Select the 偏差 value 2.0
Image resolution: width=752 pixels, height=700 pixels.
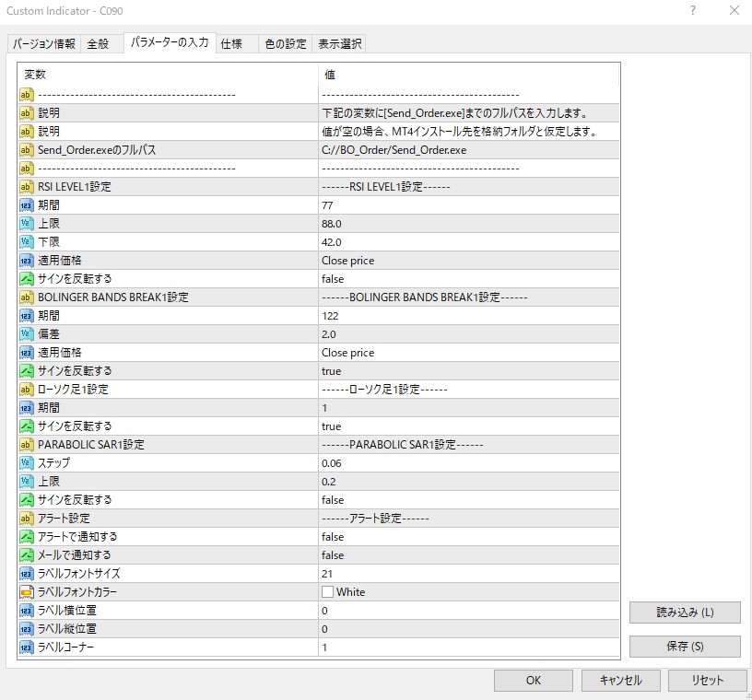328,334
